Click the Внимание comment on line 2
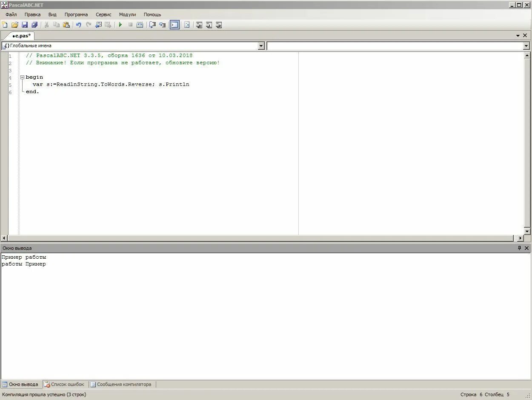This screenshot has width=532, height=400. pos(123,63)
